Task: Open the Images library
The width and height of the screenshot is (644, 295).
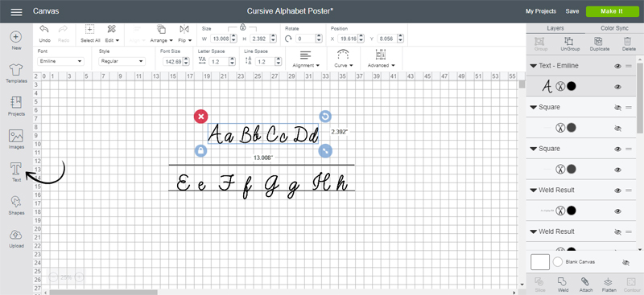Action: coord(16,140)
